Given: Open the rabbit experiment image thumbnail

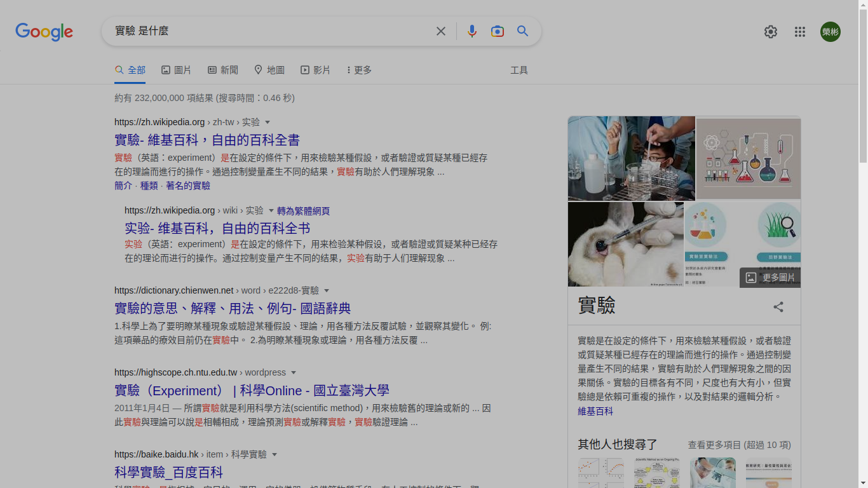Looking at the screenshot, I should click(625, 244).
